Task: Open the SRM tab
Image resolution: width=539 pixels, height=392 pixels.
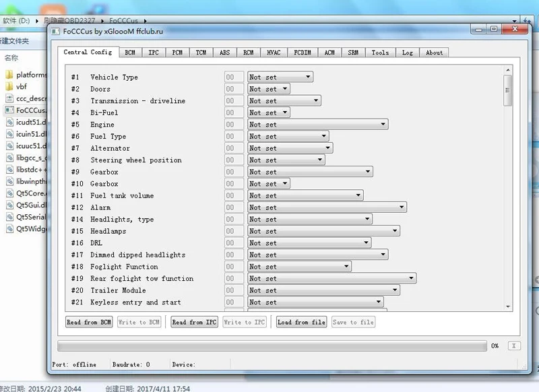Action: tap(353, 53)
